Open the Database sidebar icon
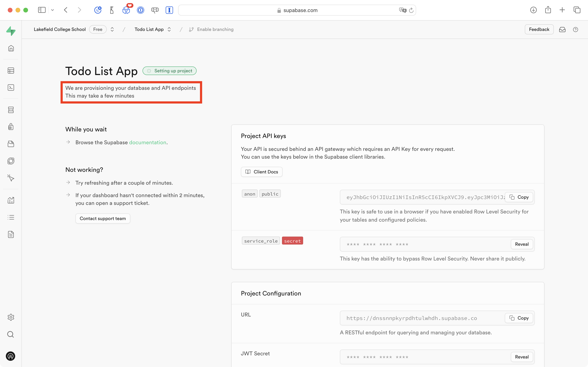The height and width of the screenshot is (367, 588). click(11, 110)
